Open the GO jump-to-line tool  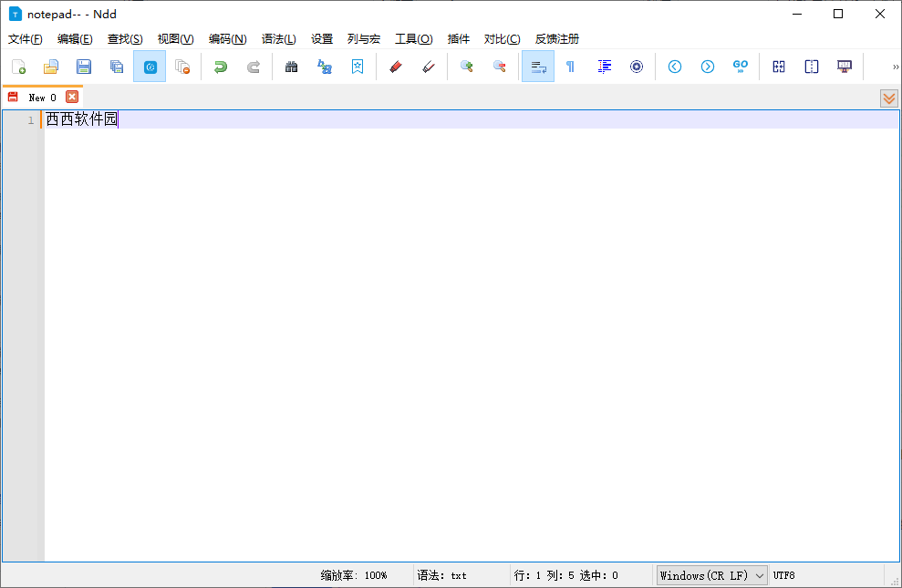741,67
